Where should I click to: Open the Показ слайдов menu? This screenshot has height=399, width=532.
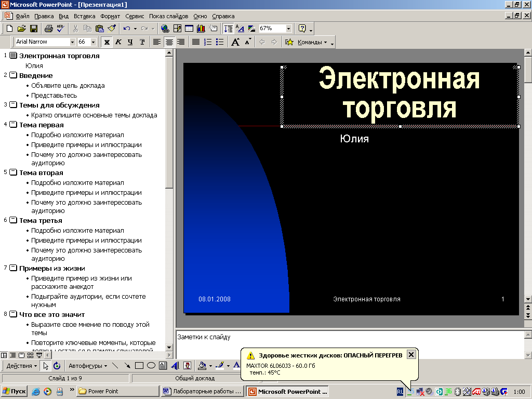(169, 16)
